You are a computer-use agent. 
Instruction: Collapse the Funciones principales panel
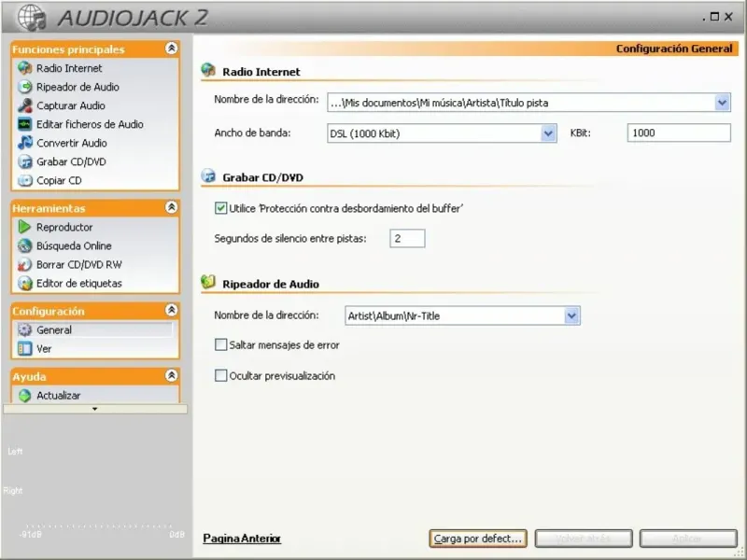172,49
